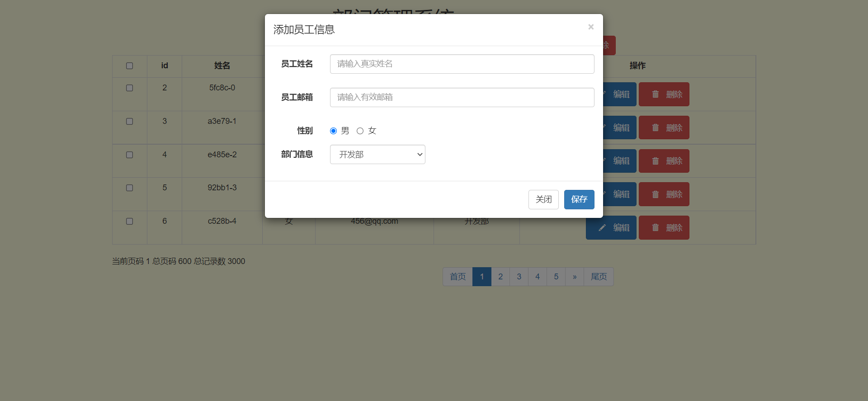Click the 部门信息 label
The image size is (868, 401).
[x=297, y=154]
